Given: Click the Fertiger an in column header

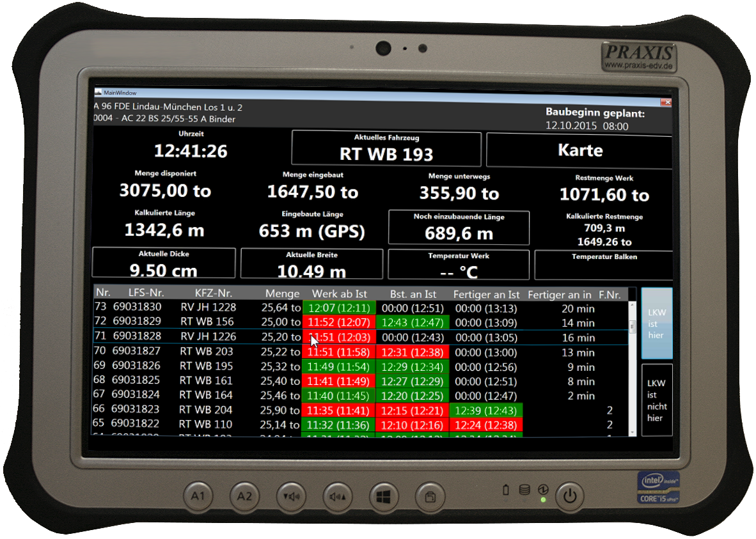Looking at the screenshot, I should point(559,295).
